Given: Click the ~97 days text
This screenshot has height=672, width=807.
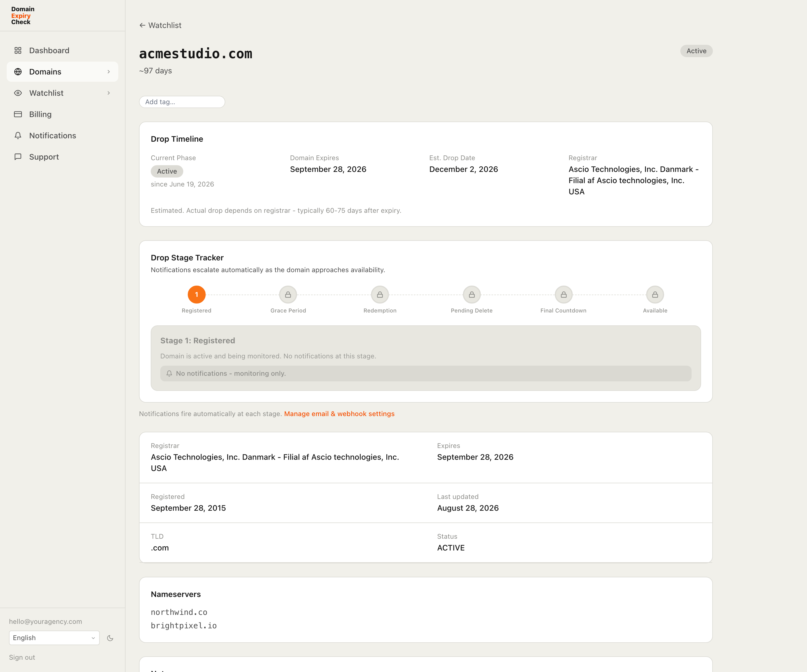Looking at the screenshot, I should click(155, 71).
